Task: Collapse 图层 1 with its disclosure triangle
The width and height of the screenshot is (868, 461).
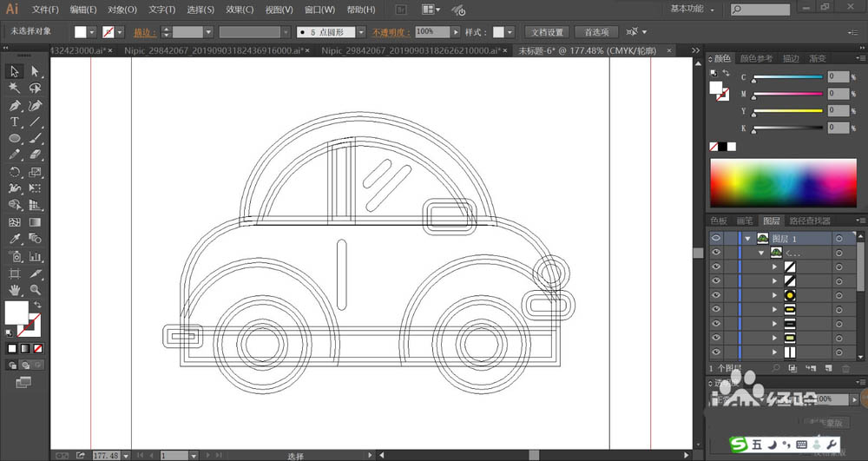Action: 748,239
